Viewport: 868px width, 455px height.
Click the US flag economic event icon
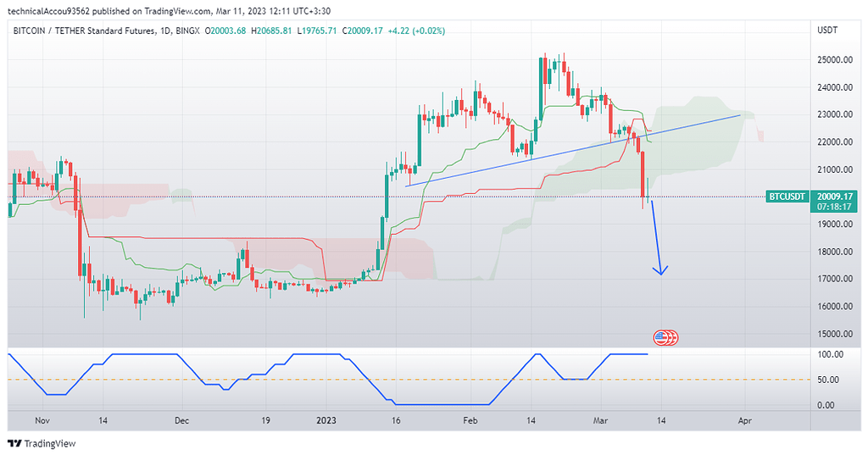tap(666, 337)
